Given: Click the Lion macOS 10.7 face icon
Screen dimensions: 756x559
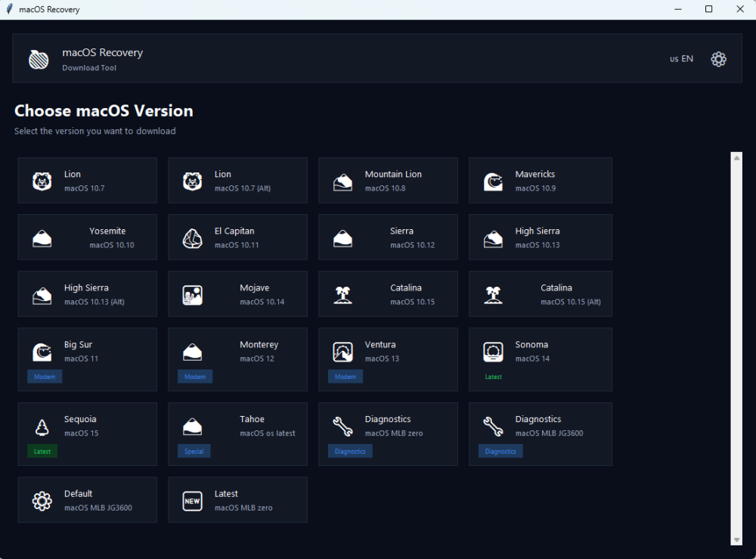Looking at the screenshot, I should tap(42, 182).
